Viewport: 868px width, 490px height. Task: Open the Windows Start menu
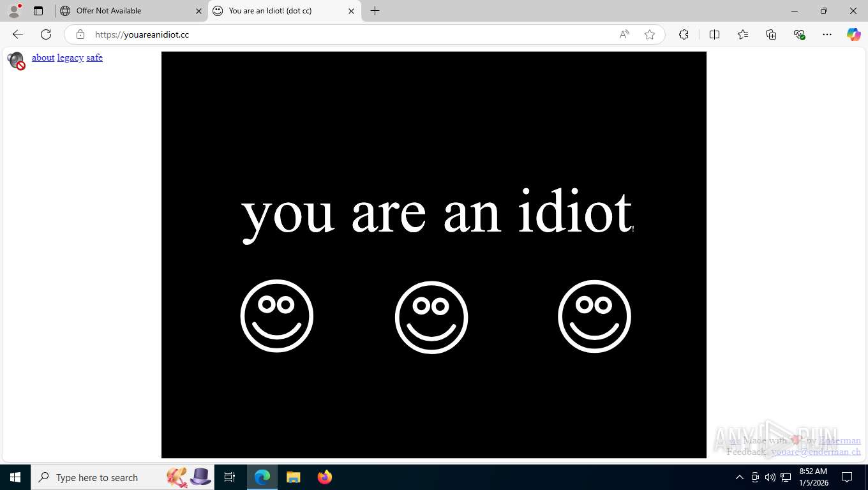tap(15, 477)
